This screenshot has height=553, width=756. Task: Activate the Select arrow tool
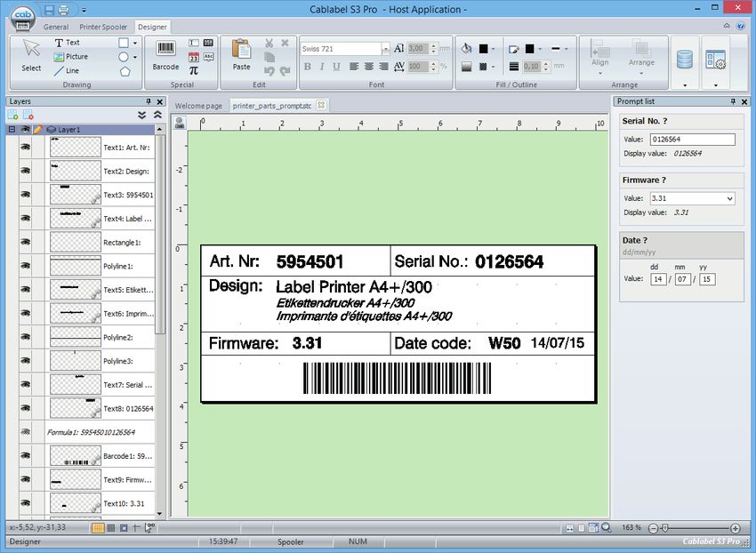(x=31, y=54)
